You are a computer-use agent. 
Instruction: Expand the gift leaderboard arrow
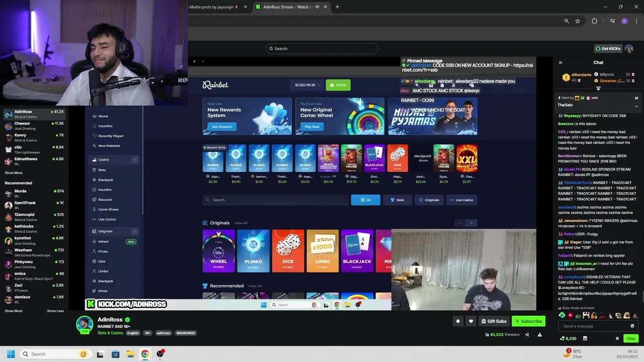(x=598, y=88)
